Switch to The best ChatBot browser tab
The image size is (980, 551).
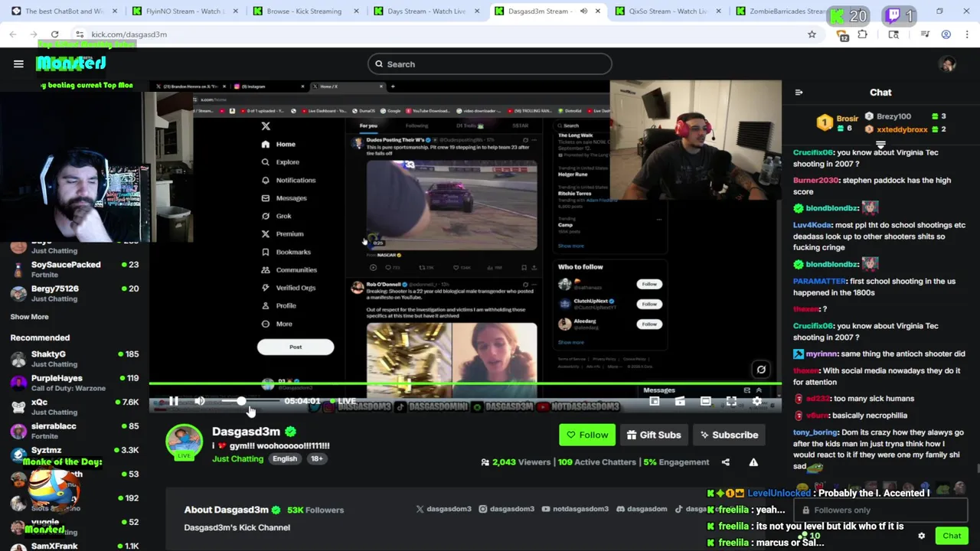point(65,11)
